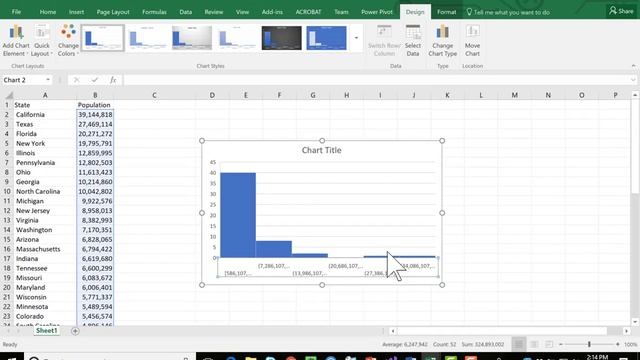Image resolution: width=640 pixels, height=360 pixels.
Task: Apply the dark black chart style
Action: coord(282,38)
